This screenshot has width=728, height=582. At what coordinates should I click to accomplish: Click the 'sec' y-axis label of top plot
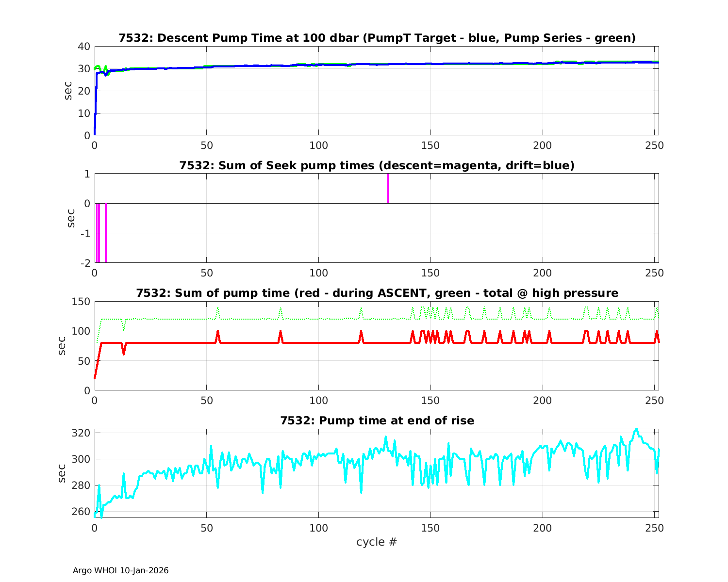tap(68, 91)
